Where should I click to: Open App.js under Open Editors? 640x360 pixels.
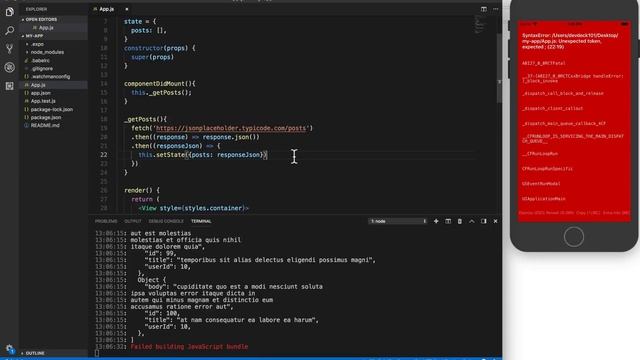tap(46, 28)
